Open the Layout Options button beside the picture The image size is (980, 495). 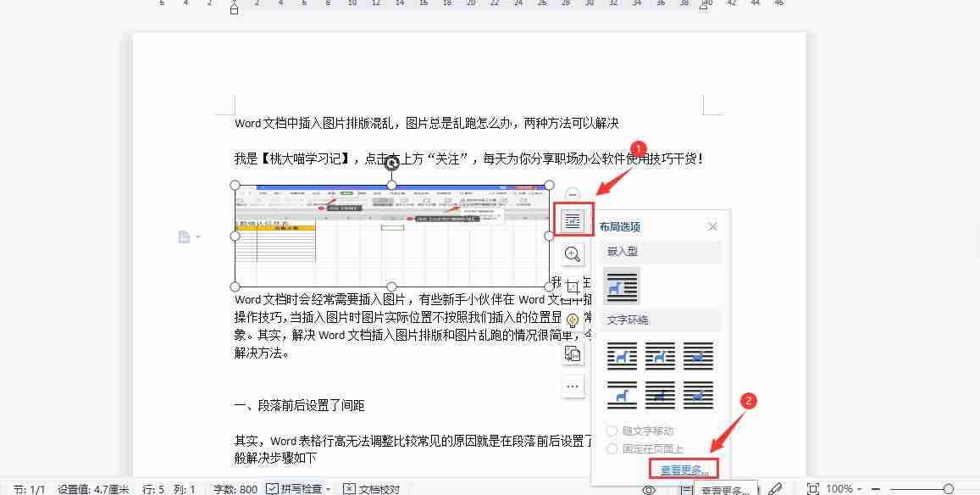573,220
